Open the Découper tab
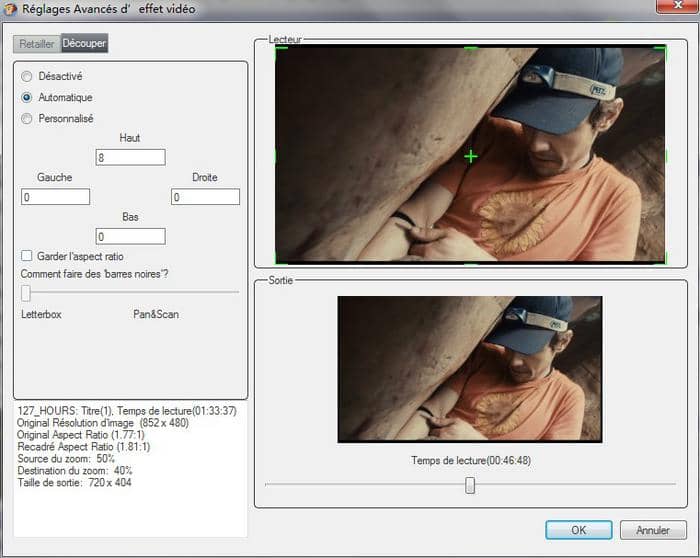This screenshot has height=558, width=700. pyautogui.click(x=84, y=43)
